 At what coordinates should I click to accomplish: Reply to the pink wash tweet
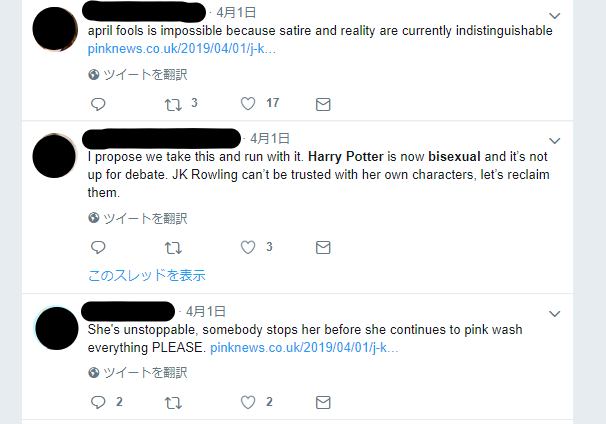pos(98,402)
